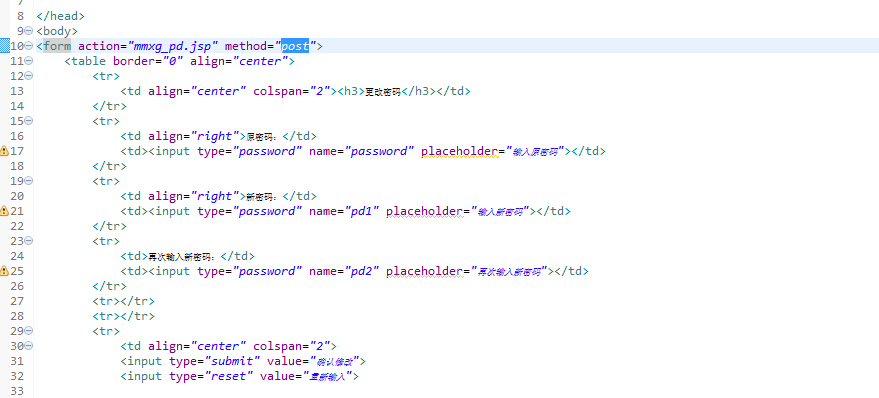Click the name value "password" on line 17
Image resolution: width=879 pixels, height=398 pixels.
[x=379, y=151]
